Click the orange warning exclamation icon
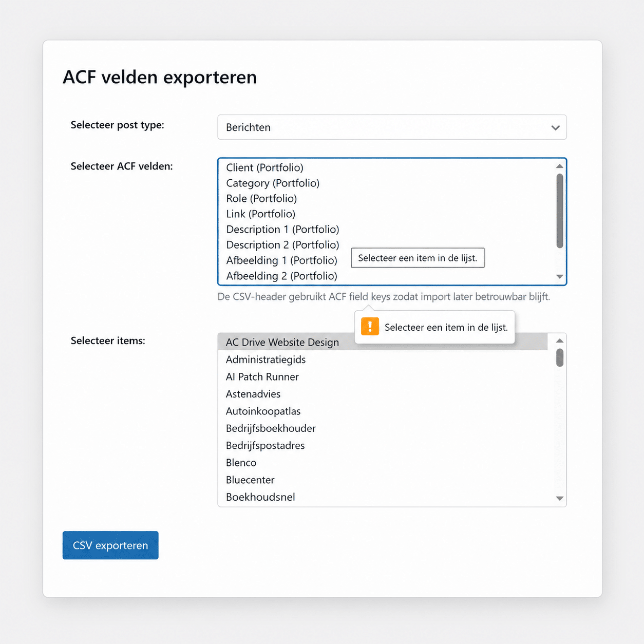Viewport: 644px width, 644px height. 370,327
